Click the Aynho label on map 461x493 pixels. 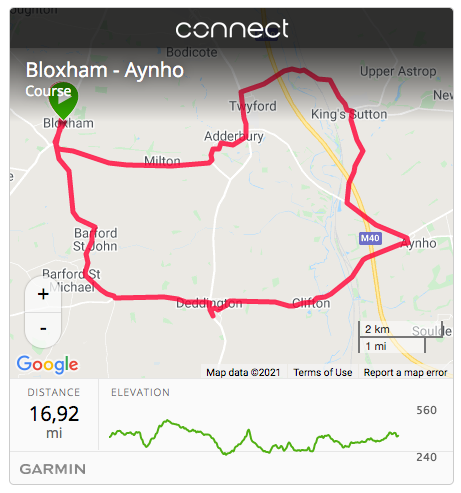click(419, 243)
